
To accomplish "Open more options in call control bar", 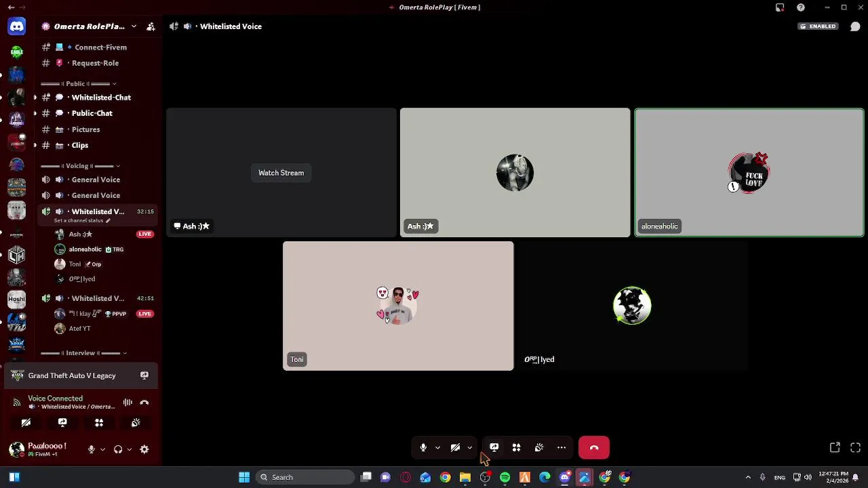I will tap(561, 447).
